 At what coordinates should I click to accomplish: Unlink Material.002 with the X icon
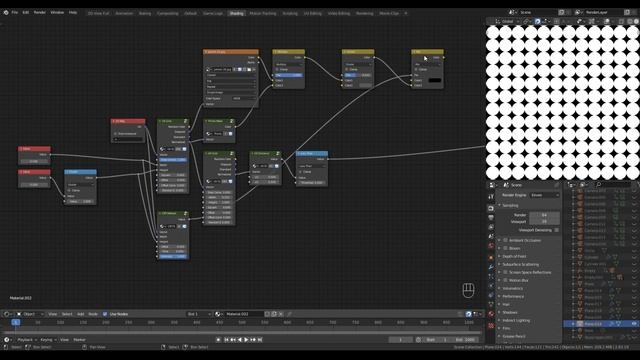pyautogui.click(x=281, y=314)
